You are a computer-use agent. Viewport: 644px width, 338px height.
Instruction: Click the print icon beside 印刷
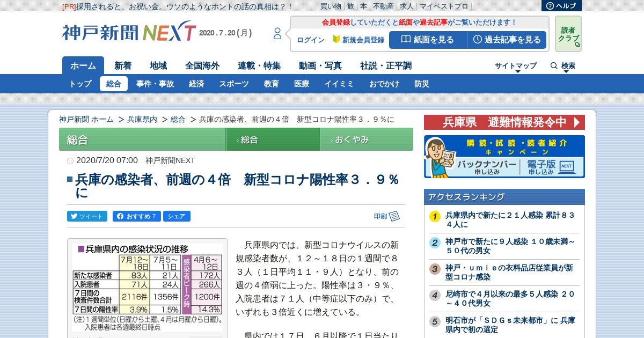394,216
